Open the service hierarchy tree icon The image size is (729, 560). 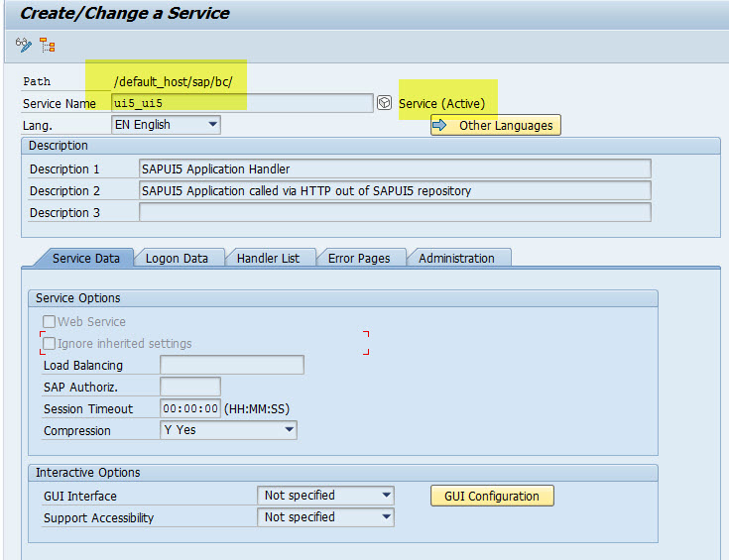pyautogui.click(x=48, y=45)
